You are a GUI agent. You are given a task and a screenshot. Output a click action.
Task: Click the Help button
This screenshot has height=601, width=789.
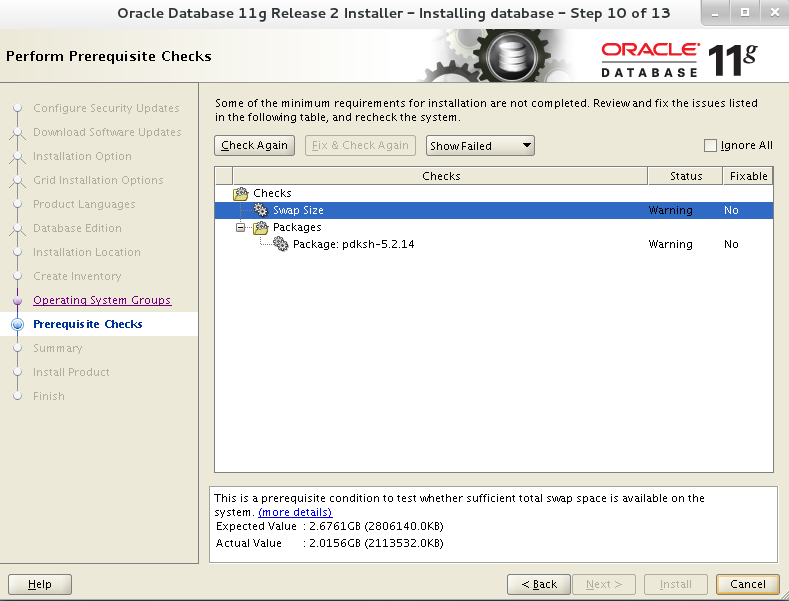point(40,584)
